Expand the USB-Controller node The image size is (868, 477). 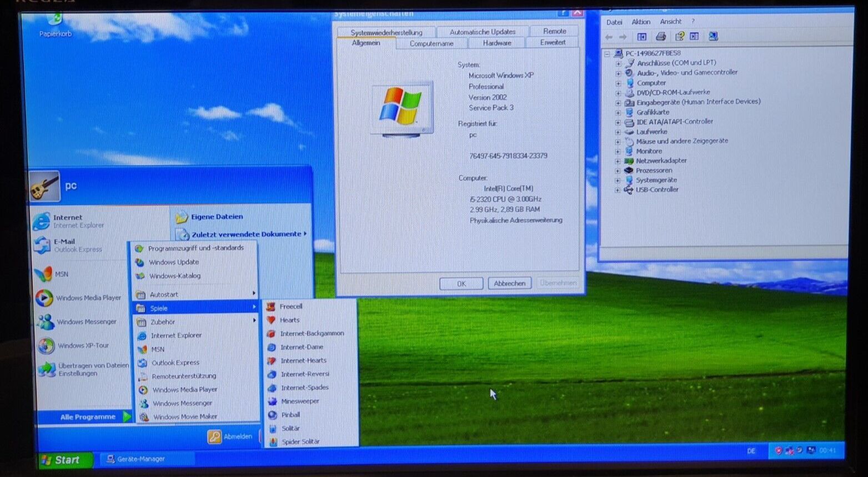pos(618,190)
